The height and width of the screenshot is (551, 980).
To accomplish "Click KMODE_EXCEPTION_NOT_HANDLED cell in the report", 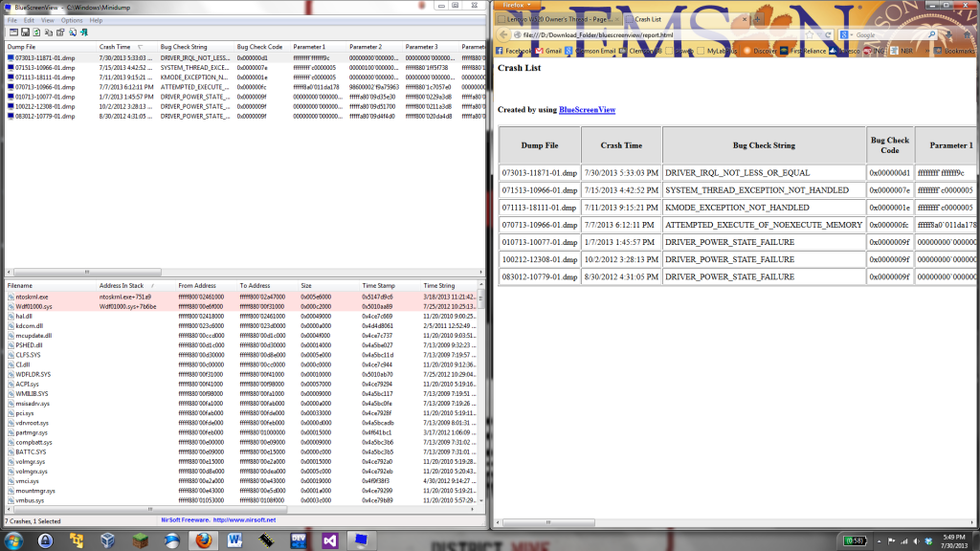I will point(764,208).
